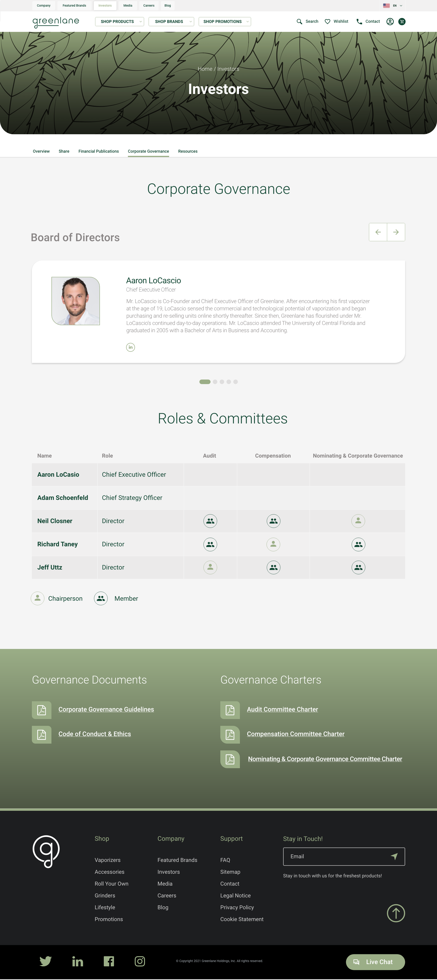This screenshot has height=980, width=437.
Task: Go to next board director
Action: pos(396,232)
